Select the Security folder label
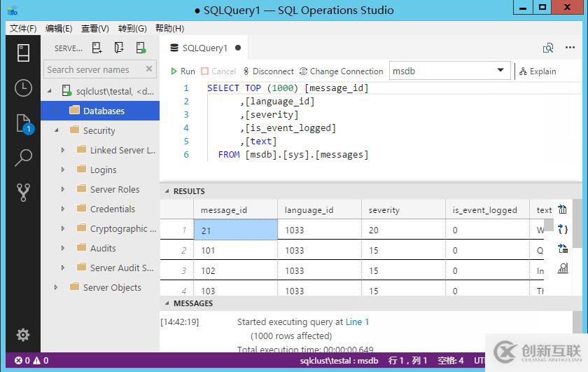Screen dimensions: 588x372 [99, 130]
